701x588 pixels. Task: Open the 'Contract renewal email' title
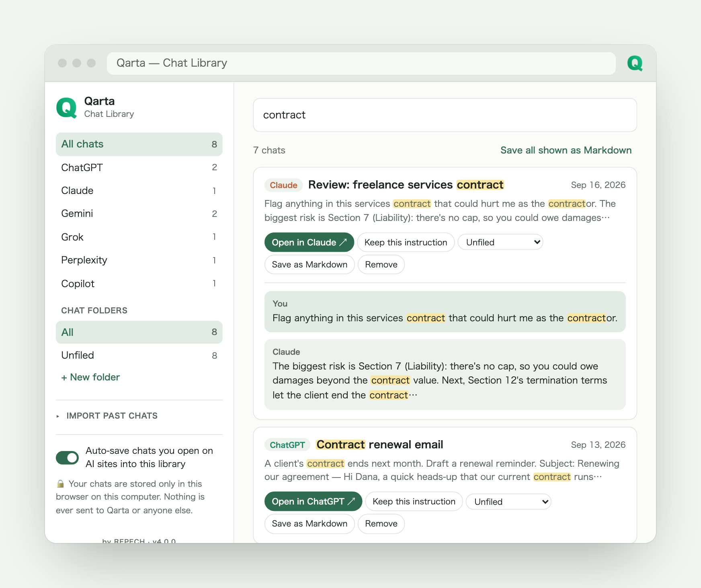380,445
